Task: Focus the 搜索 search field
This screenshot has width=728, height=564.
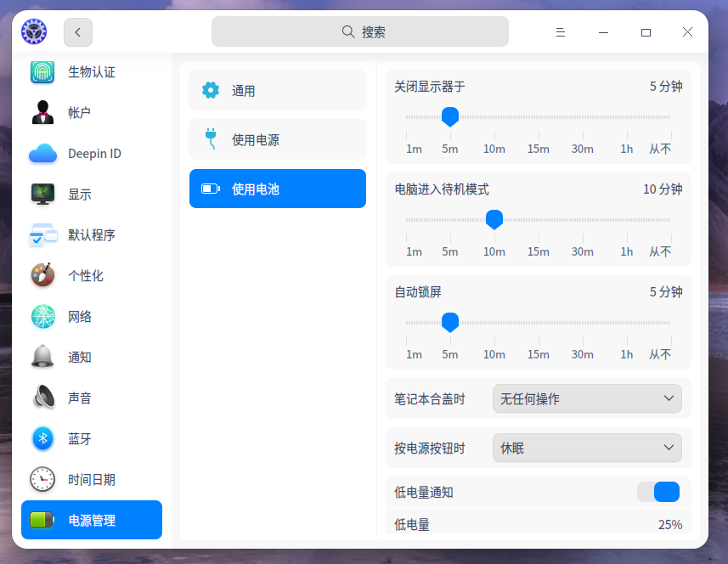Action: [360, 31]
